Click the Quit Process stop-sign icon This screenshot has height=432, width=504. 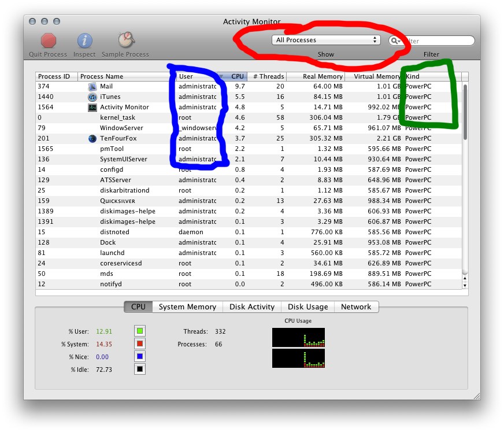[48, 41]
